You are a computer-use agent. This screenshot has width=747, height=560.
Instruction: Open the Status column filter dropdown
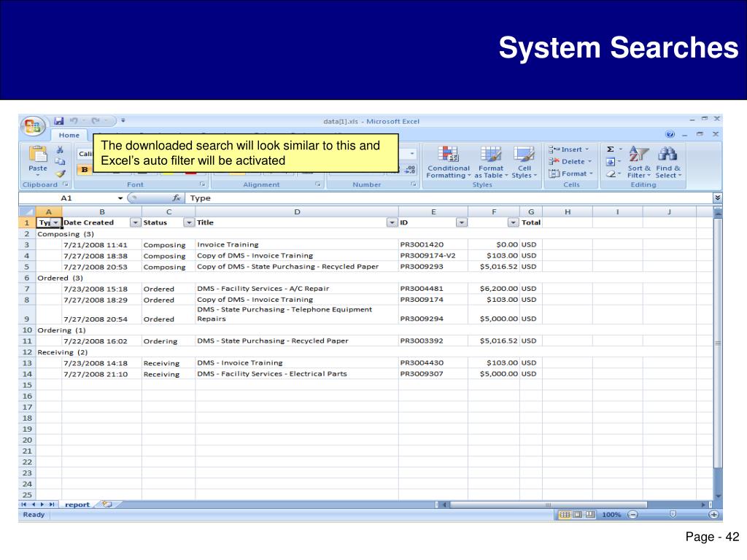pyautogui.click(x=189, y=223)
